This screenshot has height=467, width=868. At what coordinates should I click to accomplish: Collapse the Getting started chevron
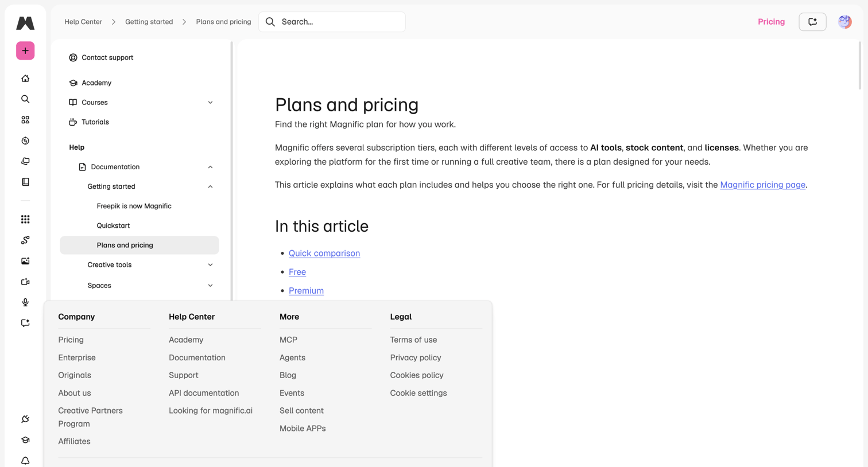[210, 186]
